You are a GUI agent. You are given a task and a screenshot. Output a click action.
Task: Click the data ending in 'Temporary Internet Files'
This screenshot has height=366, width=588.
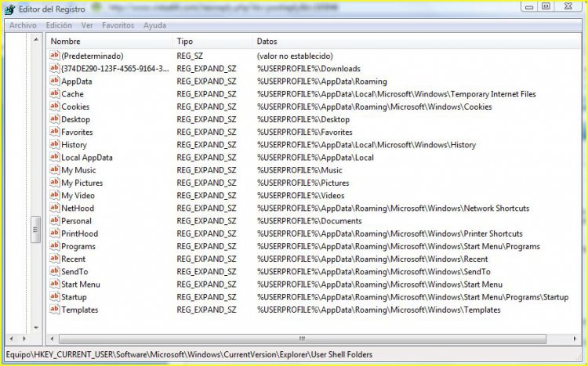click(x=397, y=94)
